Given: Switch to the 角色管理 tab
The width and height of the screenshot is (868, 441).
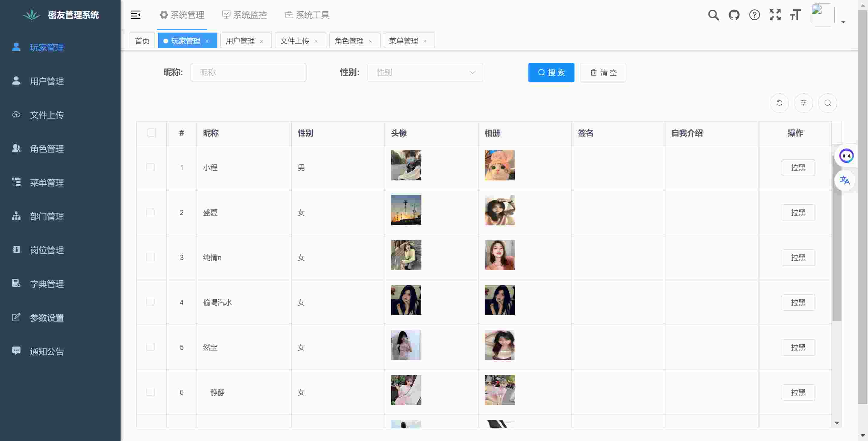Looking at the screenshot, I should 349,41.
